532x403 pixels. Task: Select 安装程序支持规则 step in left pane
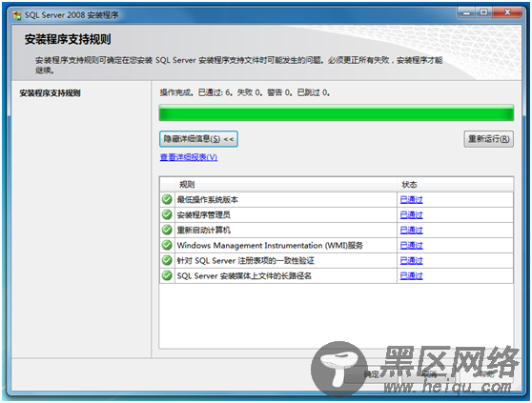tap(50, 93)
